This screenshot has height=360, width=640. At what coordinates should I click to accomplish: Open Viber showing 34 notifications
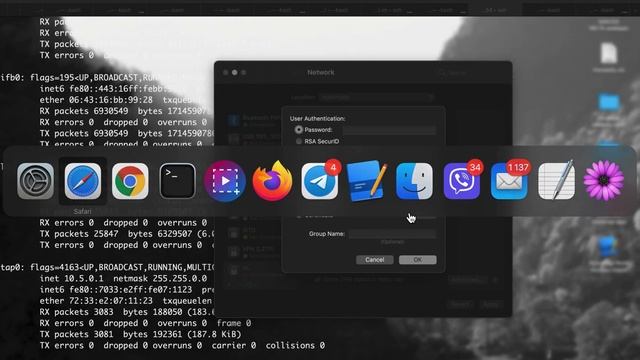tap(462, 181)
